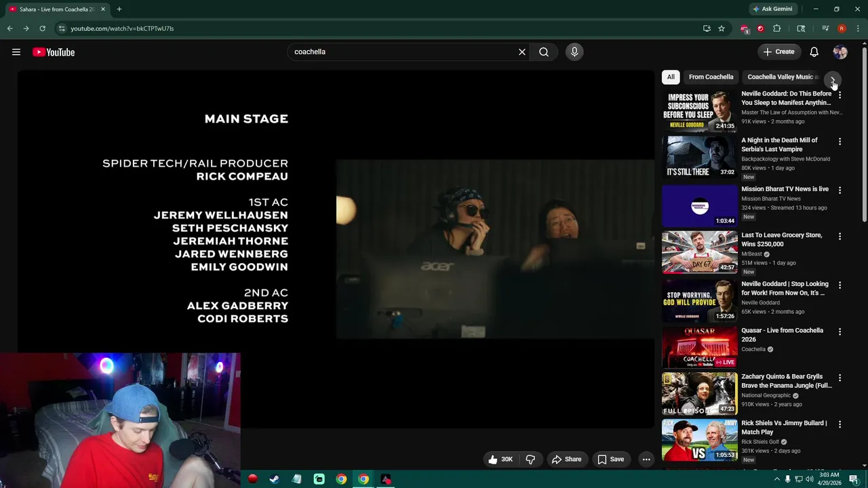Install app icon in address bar
The height and width of the screenshot is (488, 868).
pyautogui.click(x=707, y=28)
